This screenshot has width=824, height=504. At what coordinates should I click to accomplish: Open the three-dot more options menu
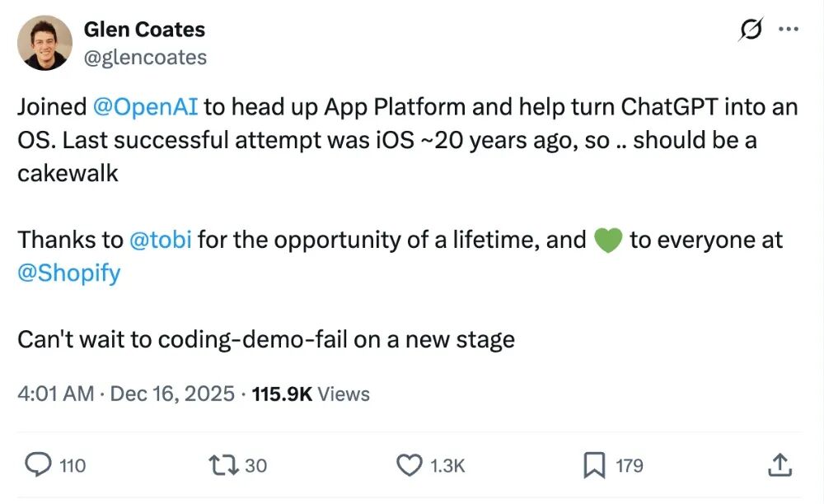click(x=789, y=30)
